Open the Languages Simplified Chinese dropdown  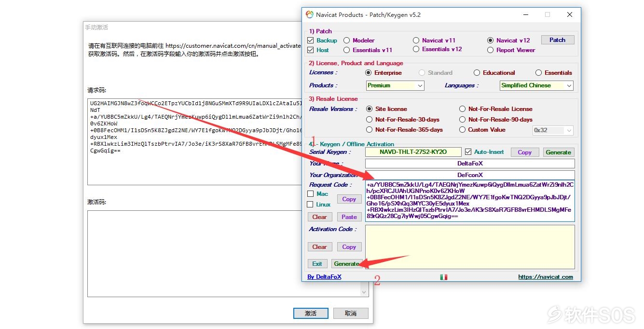click(x=536, y=85)
